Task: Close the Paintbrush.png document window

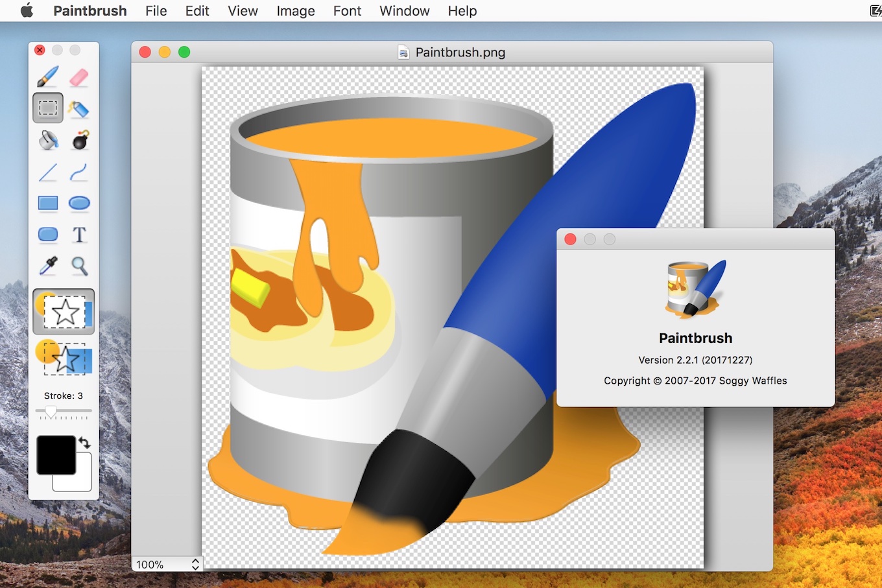Action: click(145, 52)
